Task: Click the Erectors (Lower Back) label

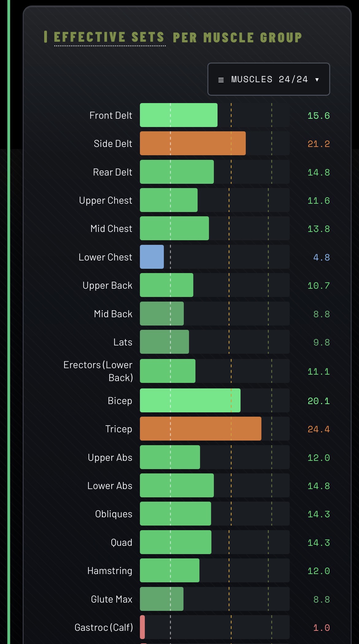Action: pyautogui.click(x=98, y=371)
